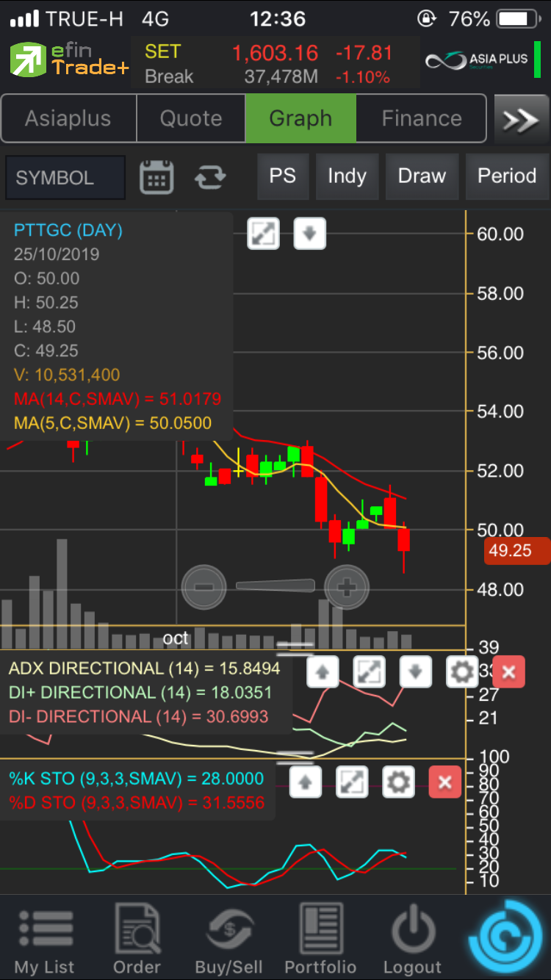551x980 pixels.
Task: Tap the SYMBOL input field
Action: [x=65, y=178]
